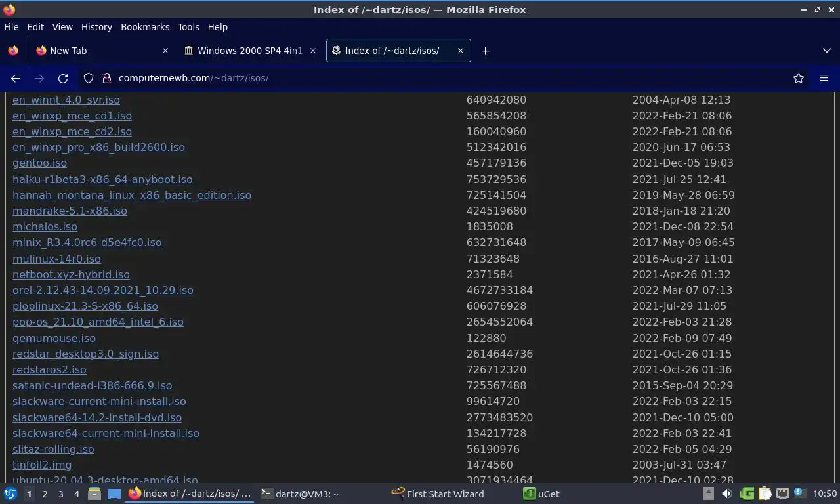
Task: Download minix_R3.4.0rc6-d5e4fc0.iso
Action: tap(87, 243)
